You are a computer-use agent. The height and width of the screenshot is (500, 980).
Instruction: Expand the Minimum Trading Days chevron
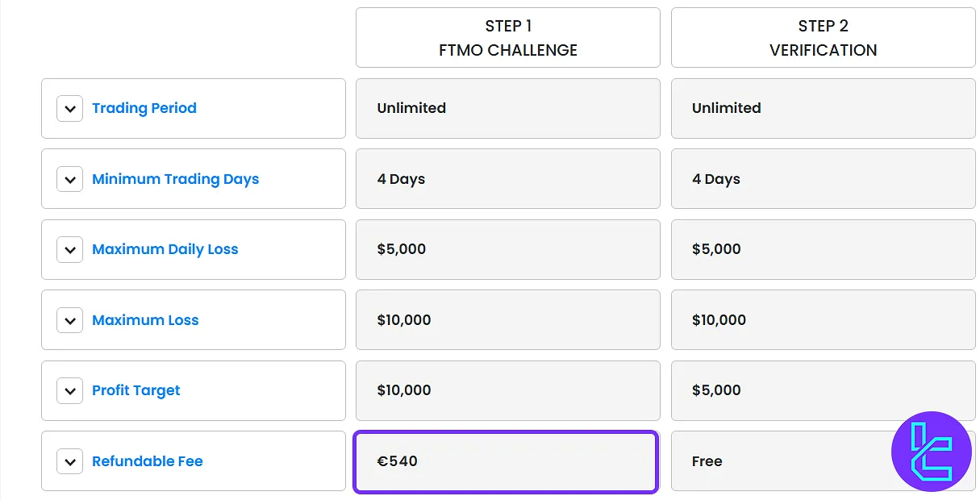tap(70, 179)
